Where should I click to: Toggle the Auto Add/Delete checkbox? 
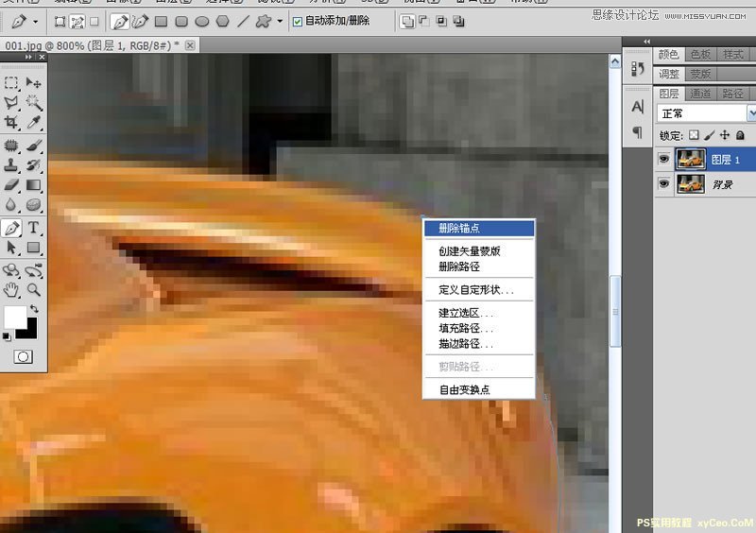pos(298,21)
